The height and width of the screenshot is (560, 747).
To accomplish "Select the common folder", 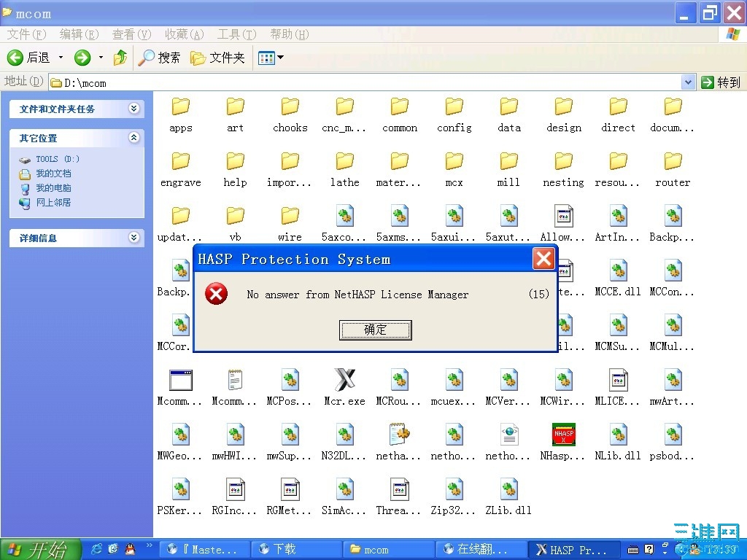I will 399,106.
